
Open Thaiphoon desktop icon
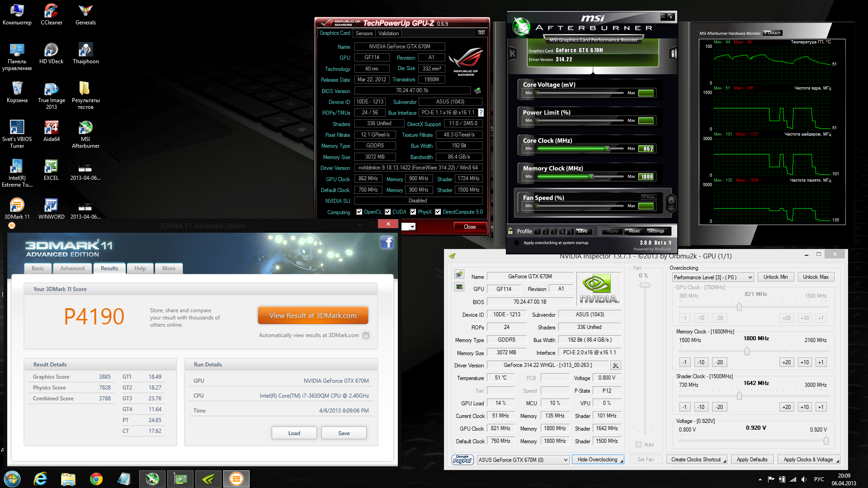[x=85, y=53]
